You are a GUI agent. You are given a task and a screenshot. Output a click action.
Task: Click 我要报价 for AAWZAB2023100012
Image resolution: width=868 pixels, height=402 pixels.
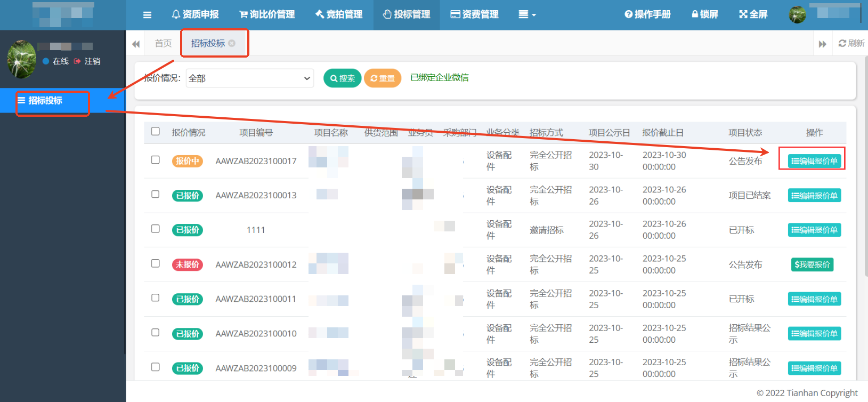click(812, 264)
